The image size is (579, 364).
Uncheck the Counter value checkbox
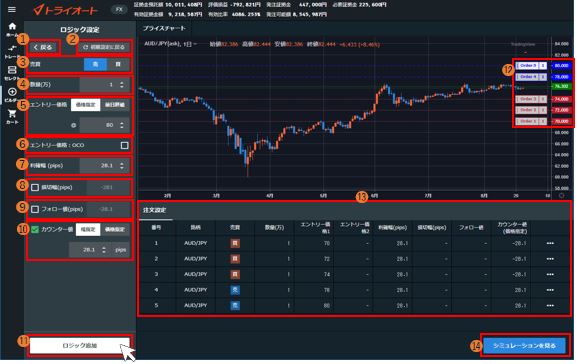click(x=35, y=230)
